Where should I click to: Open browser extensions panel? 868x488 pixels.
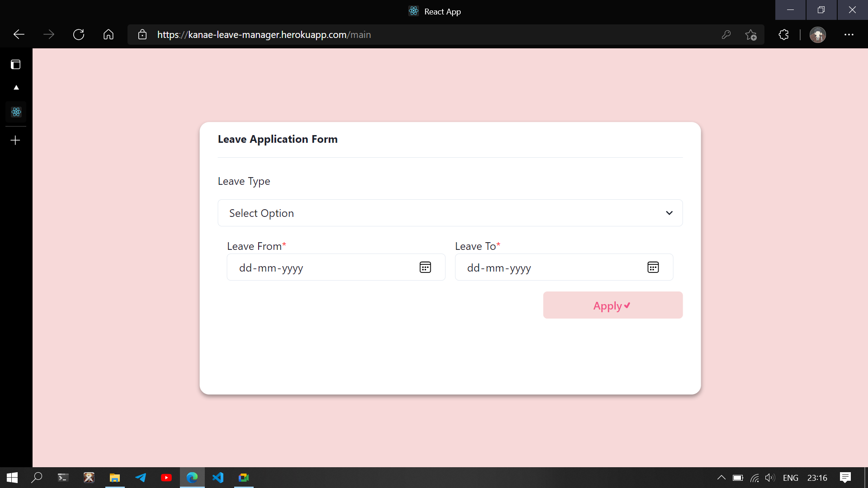pyautogui.click(x=783, y=34)
